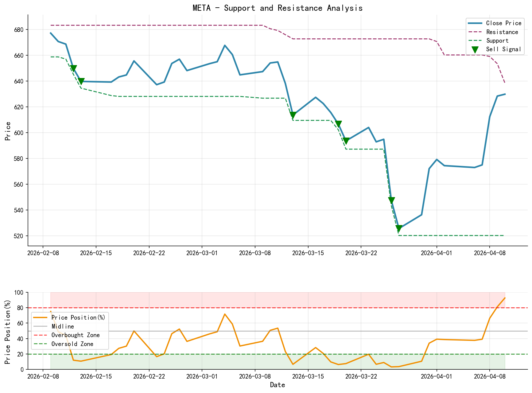This screenshot has height=393, width=532.
Task: Click the Oversold Zone legend entry
Action: coord(64,344)
